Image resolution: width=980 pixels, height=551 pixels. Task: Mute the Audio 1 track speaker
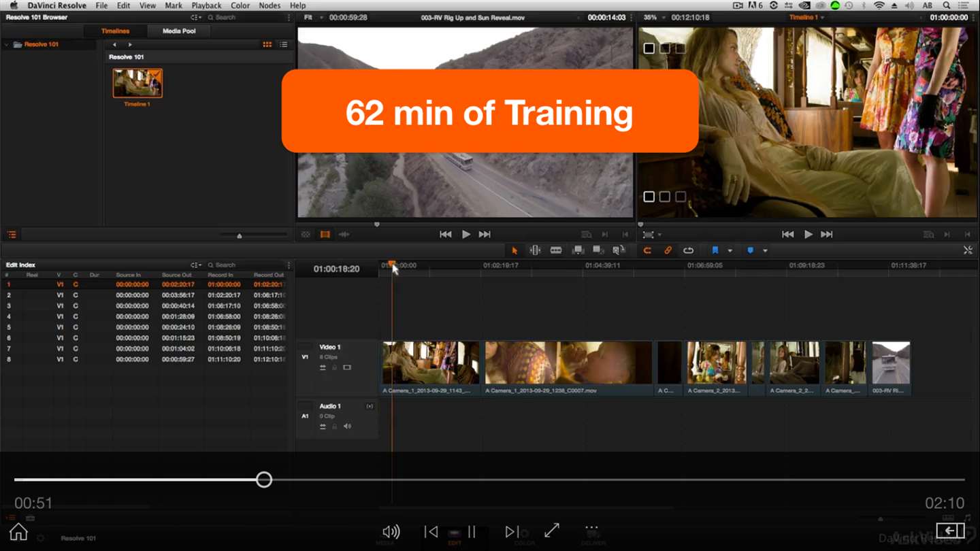pos(347,427)
